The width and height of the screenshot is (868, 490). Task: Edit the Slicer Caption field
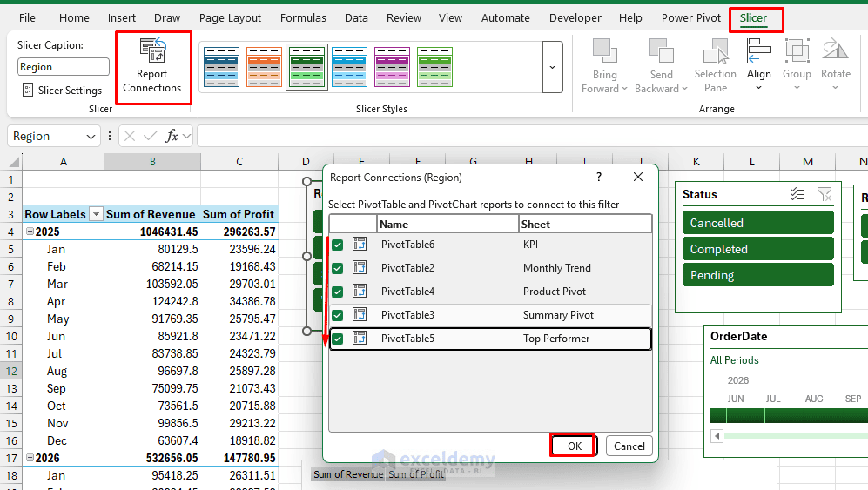(63, 67)
